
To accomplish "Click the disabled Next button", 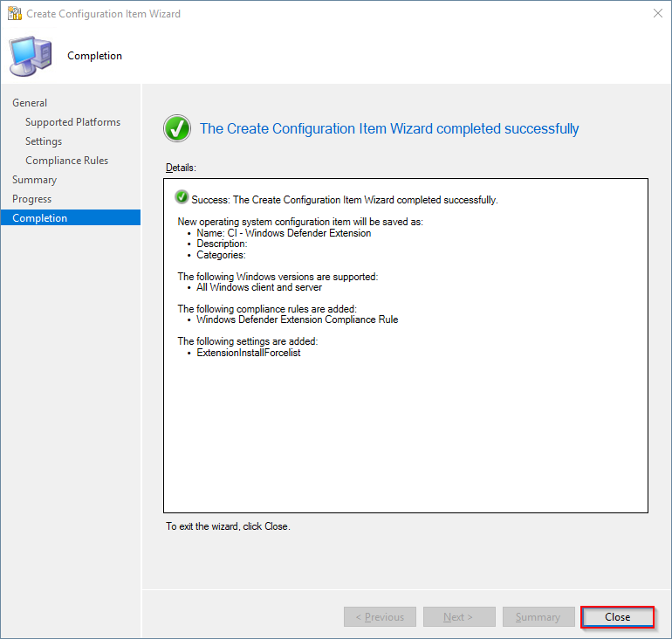I will pos(459,616).
